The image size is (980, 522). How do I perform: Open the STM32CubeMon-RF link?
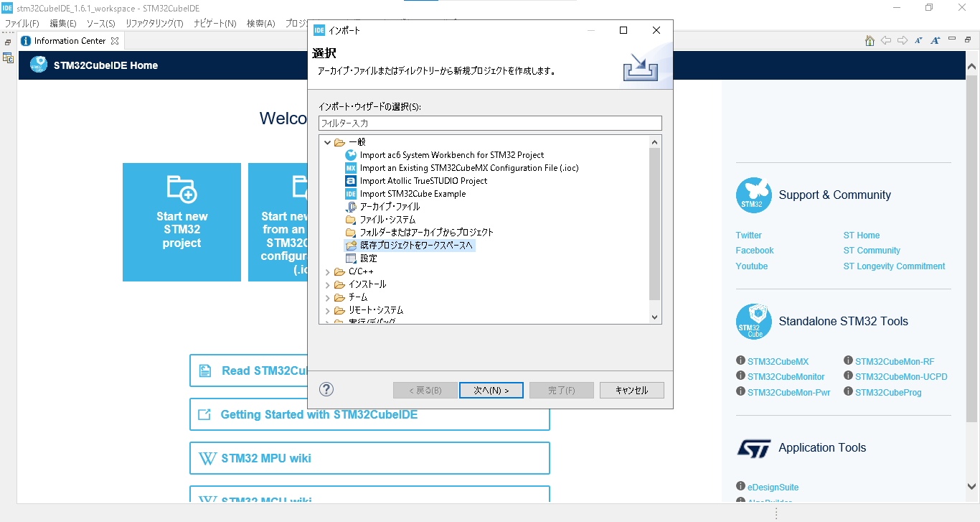895,362
